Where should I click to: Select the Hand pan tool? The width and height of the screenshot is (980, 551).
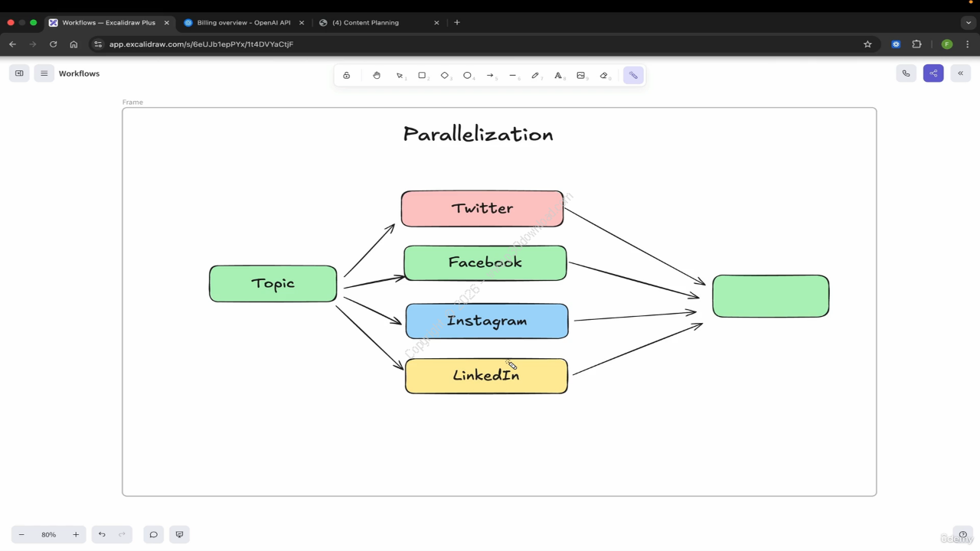click(x=376, y=75)
